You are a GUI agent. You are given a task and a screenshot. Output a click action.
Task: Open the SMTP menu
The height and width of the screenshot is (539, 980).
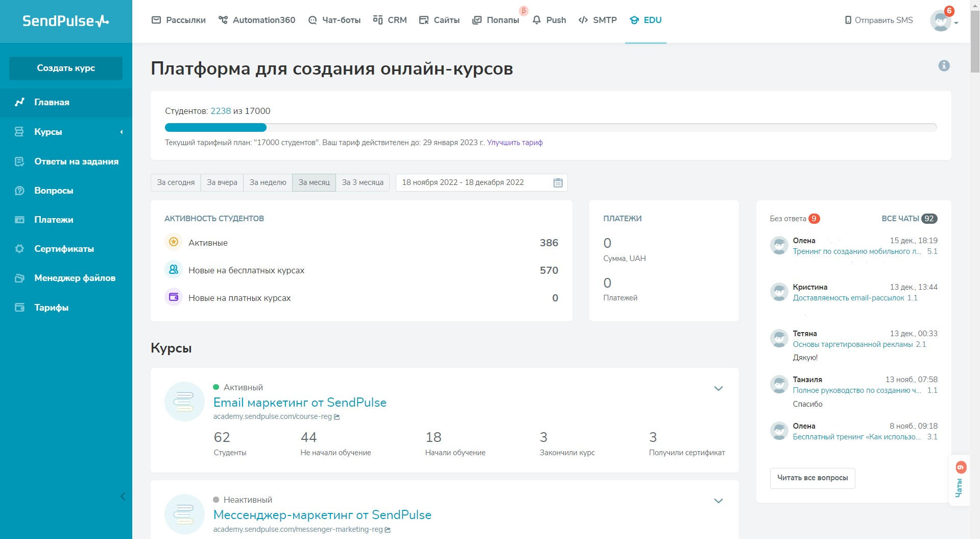tap(597, 20)
